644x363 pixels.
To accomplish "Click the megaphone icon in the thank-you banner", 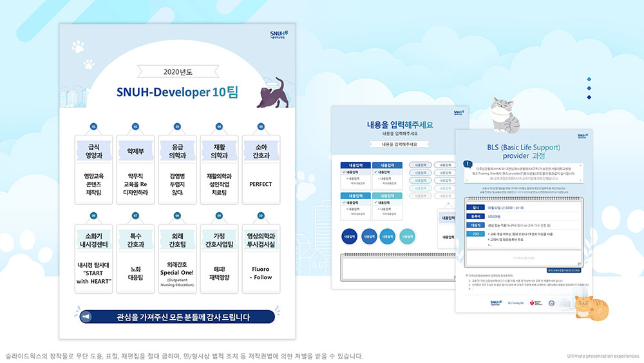I will coord(84,317).
